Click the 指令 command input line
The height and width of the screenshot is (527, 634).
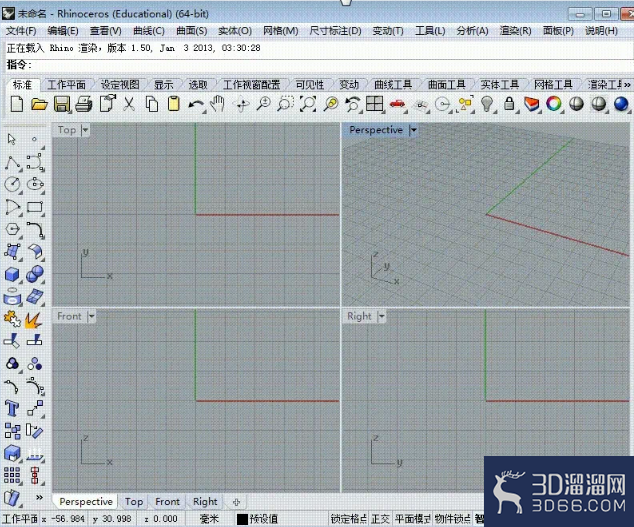pos(319,65)
